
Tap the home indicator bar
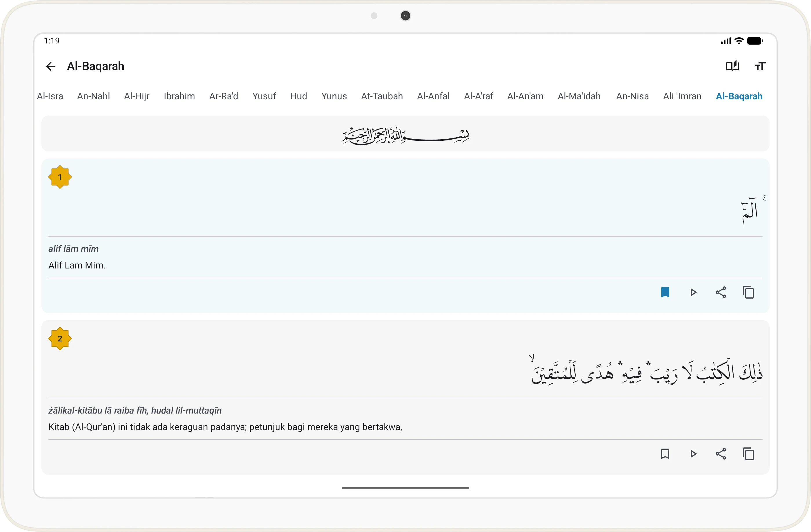(405, 488)
